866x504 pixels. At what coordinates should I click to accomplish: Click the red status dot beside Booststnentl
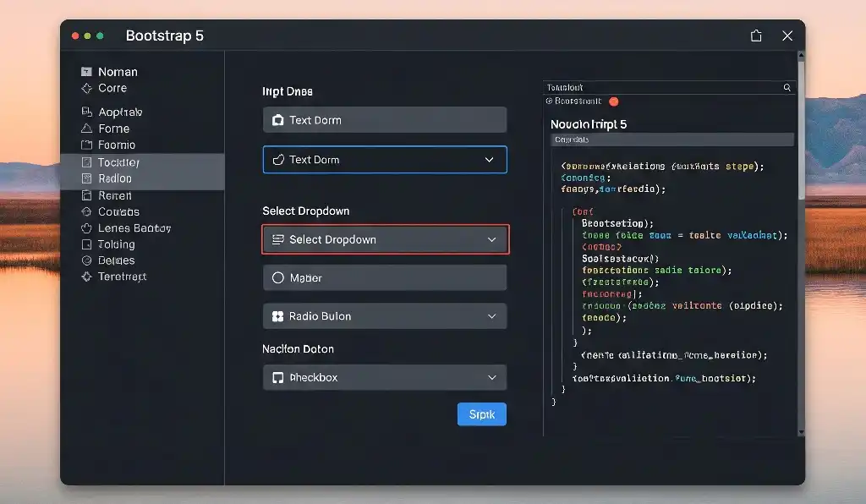pos(614,101)
